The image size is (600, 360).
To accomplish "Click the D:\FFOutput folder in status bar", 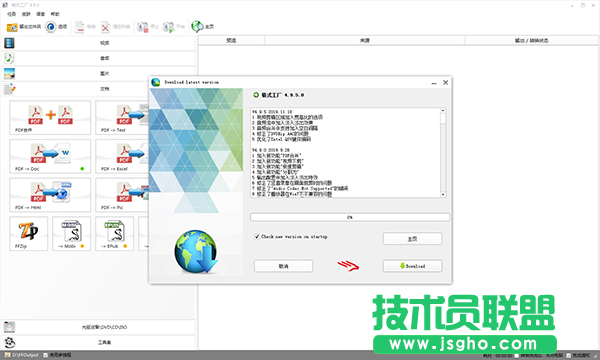I will [22, 355].
